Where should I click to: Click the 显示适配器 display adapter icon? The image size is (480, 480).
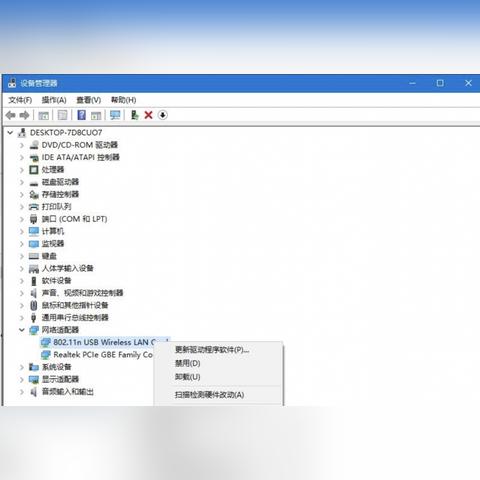coord(34,379)
